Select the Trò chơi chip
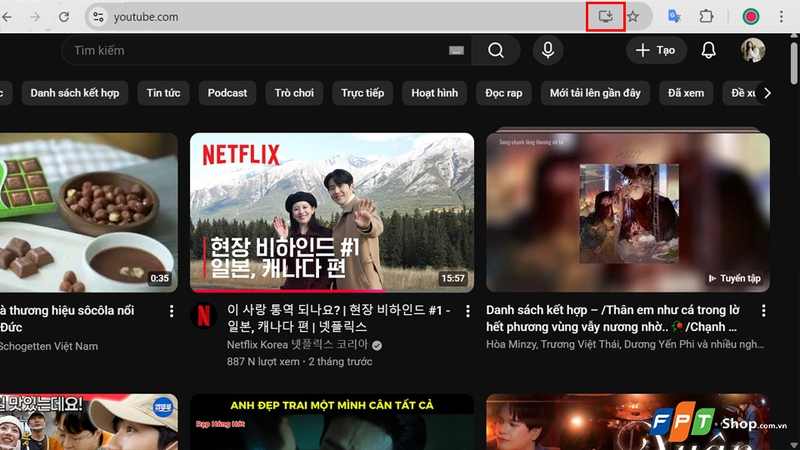This screenshot has height=450, width=800. click(x=294, y=93)
